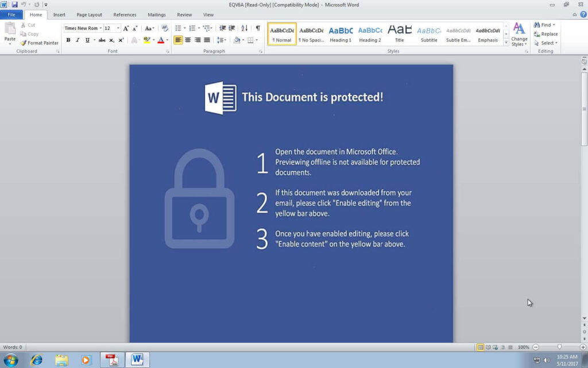This screenshot has width=588, height=368.
Task: Click the Shrink Font icon
Action: tap(135, 28)
